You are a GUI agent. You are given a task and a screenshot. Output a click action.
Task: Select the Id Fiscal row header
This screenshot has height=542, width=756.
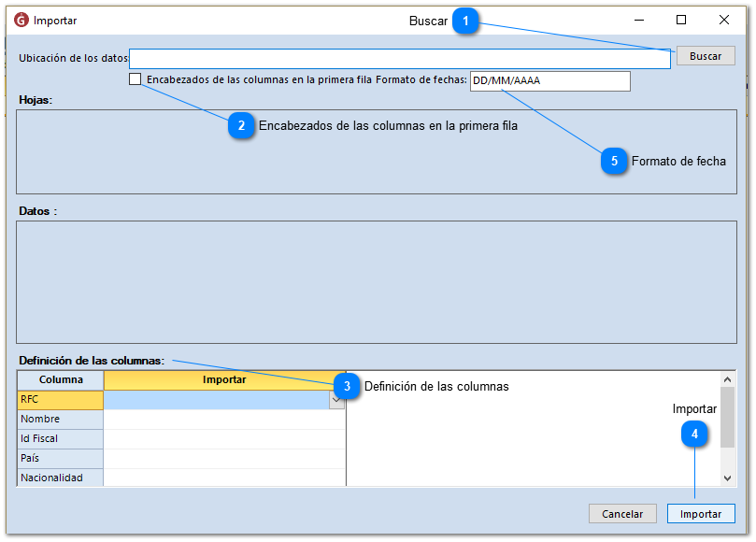tap(60, 439)
